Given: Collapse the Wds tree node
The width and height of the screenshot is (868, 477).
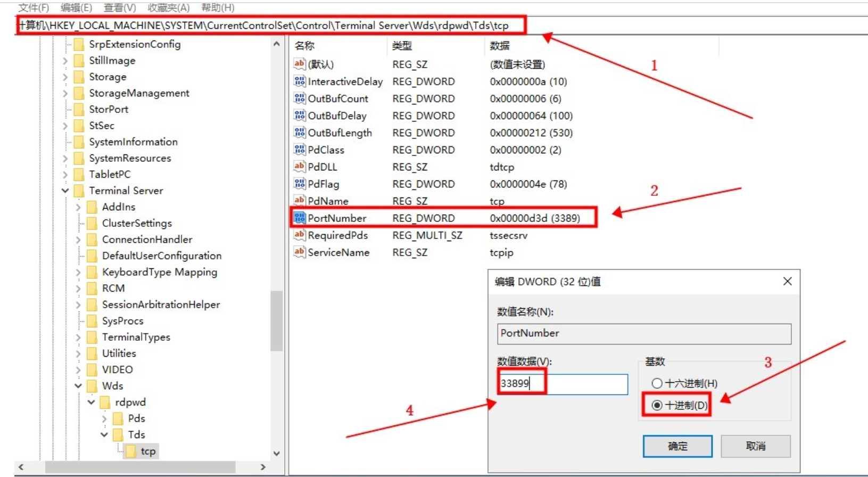Looking at the screenshot, I should coord(78,386).
